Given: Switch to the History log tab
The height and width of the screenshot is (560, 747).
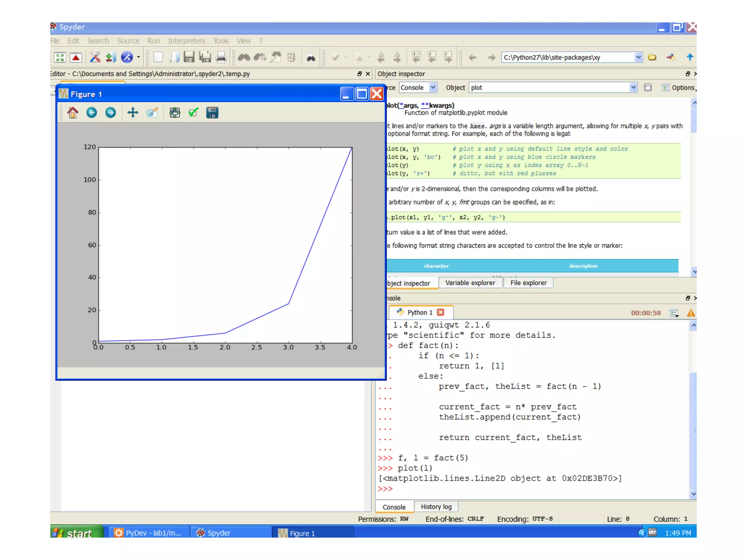Looking at the screenshot, I should pyautogui.click(x=436, y=507).
